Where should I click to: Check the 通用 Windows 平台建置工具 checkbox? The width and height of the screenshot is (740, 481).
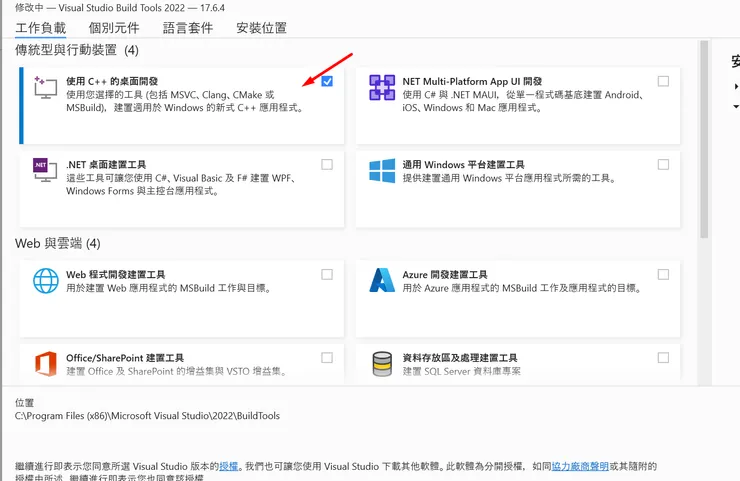click(663, 164)
